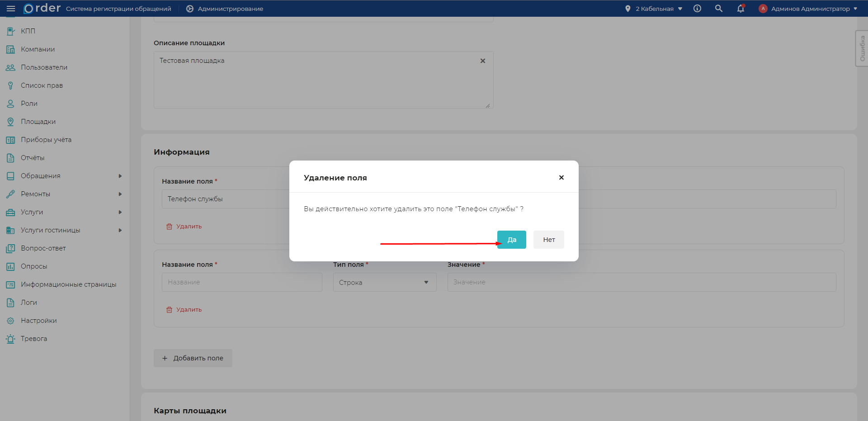This screenshot has width=868, height=421.
Task: Open the 2 Кабельная location dropdown
Action: pyautogui.click(x=654, y=9)
